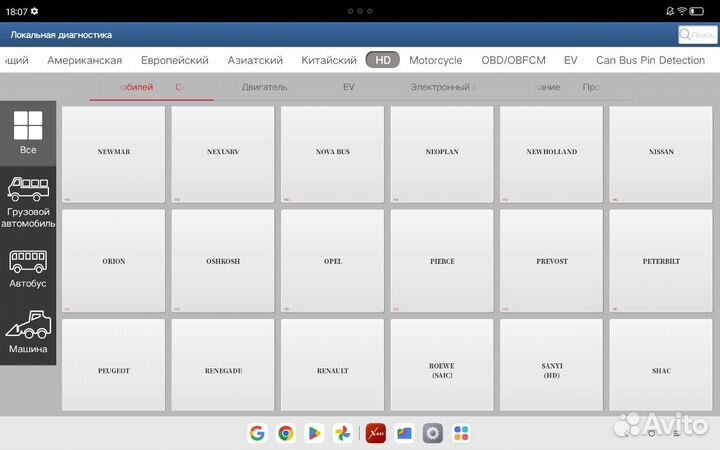Select the RENAULT brand tile
720x450 pixels.
coord(333,370)
